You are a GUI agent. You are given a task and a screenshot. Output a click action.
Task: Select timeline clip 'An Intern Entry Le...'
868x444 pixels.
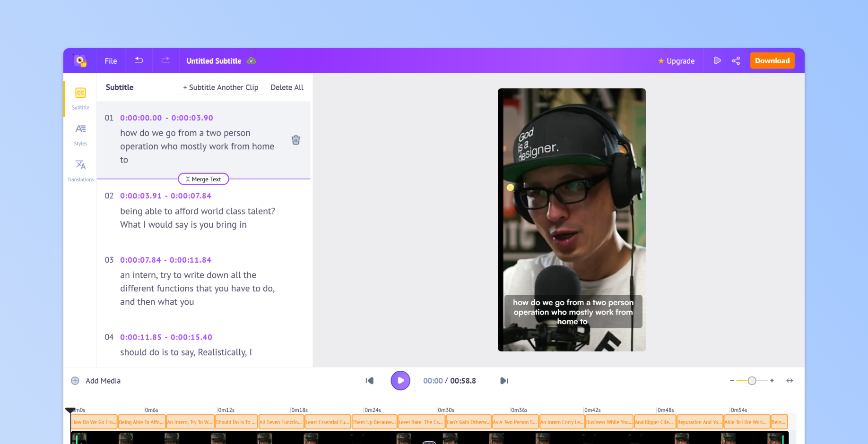562,422
